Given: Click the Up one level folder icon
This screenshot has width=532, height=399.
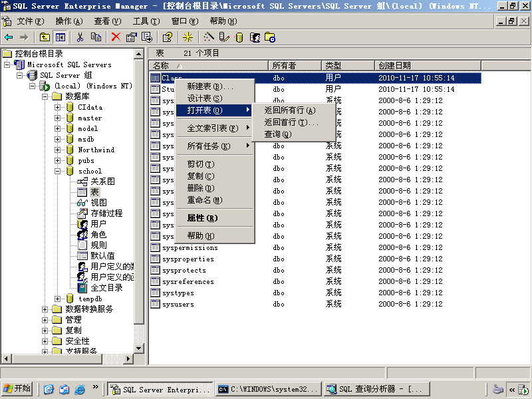Looking at the screenshot, I should click(45, 37).
